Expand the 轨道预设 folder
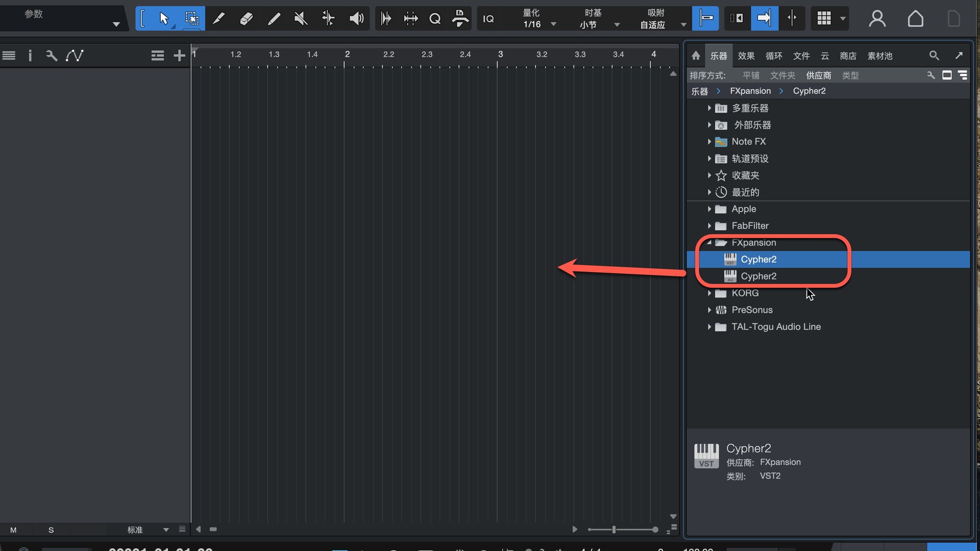The image size is (980, 551). [709, 159]
